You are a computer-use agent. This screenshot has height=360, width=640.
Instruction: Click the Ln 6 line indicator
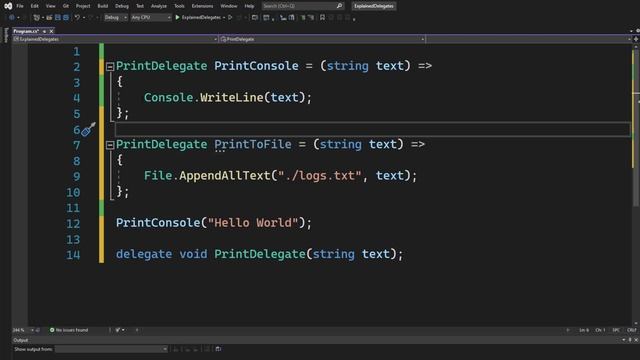coord(584,330)
